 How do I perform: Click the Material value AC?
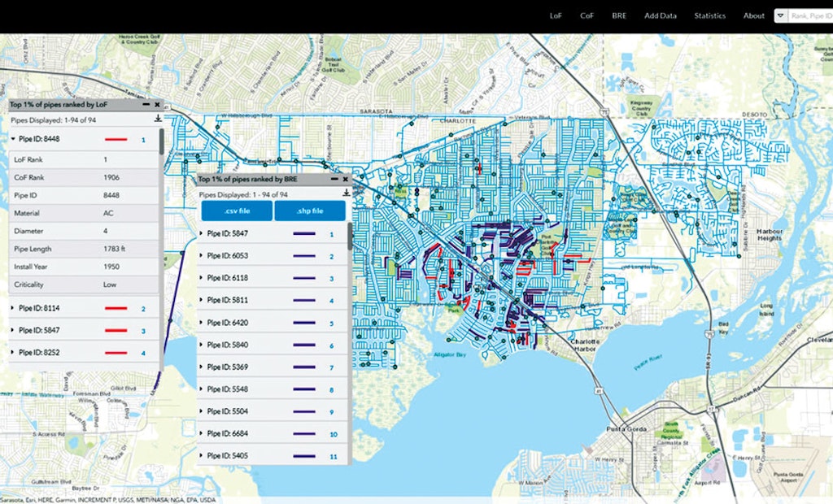[x=108, y=213]
